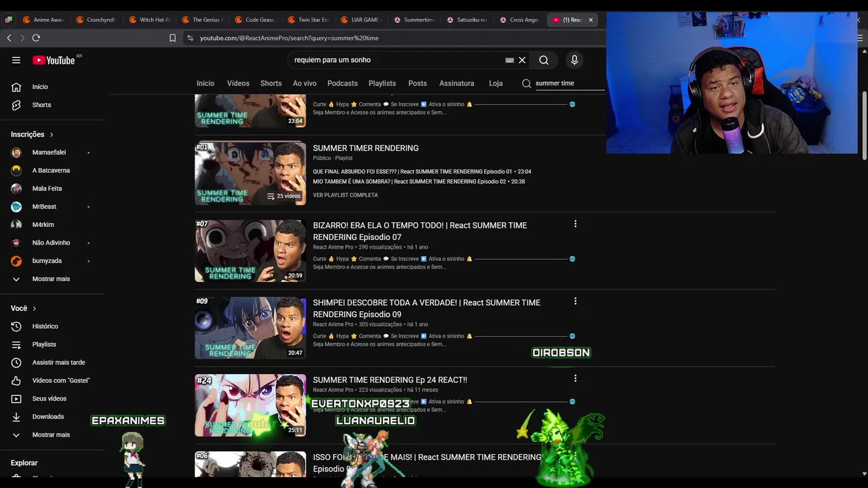Click the search magnifier button

pyautogui.click(x=544, y=60)
